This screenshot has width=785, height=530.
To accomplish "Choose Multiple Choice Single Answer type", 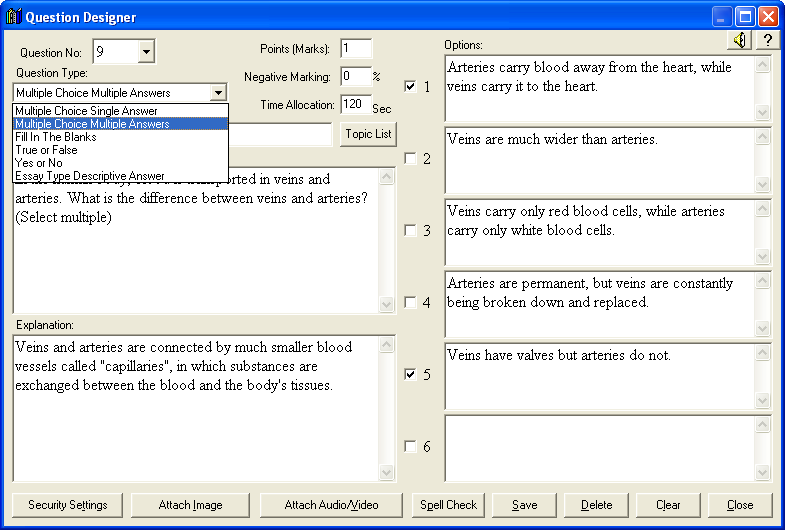I will 120,111.
